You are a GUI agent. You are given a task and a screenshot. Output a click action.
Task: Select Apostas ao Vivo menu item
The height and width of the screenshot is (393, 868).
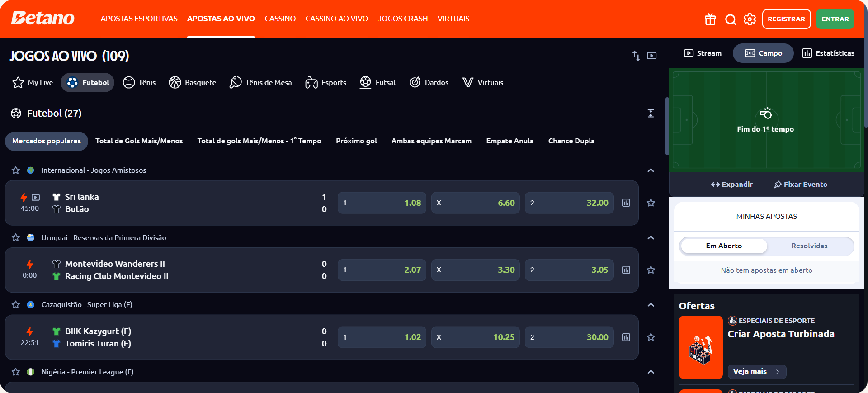coord(221,19)
